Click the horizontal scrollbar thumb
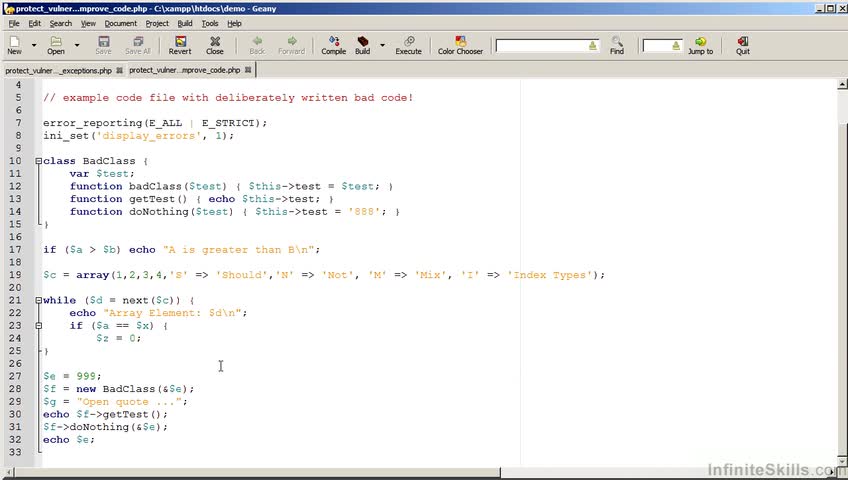 pyautogui.click(x=257, y=472)
